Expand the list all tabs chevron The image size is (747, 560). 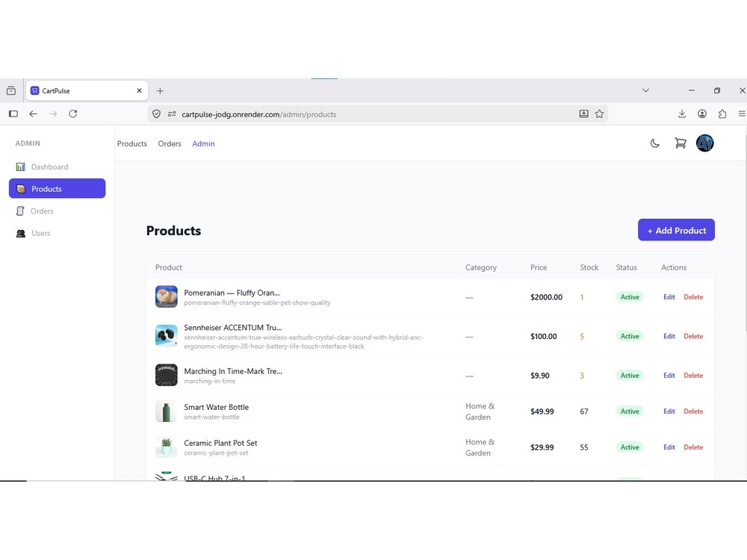click(x=645, y=90)
